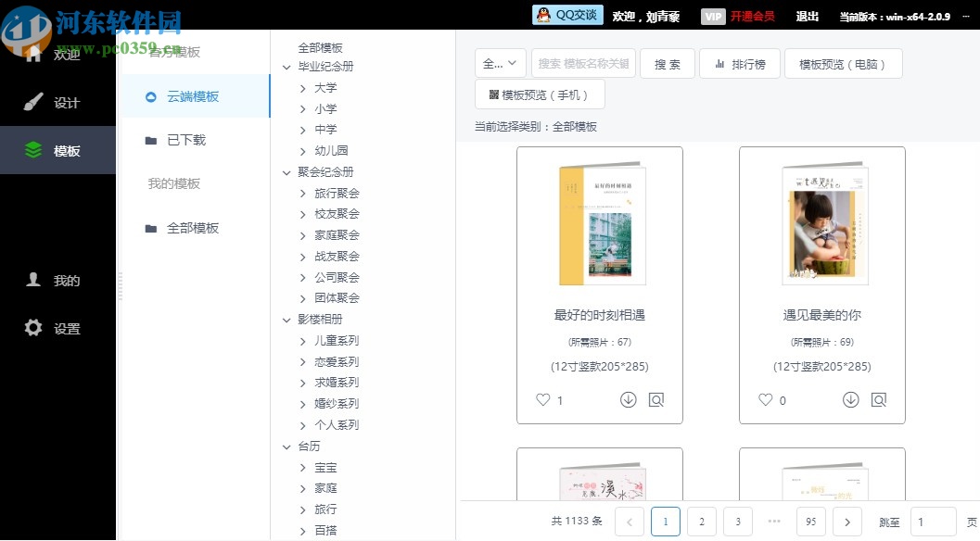Select the 设计 pen tool icon in sidebar
This screenshot has height=541, width=980.
pyautogui.click(x=33, y=102)
